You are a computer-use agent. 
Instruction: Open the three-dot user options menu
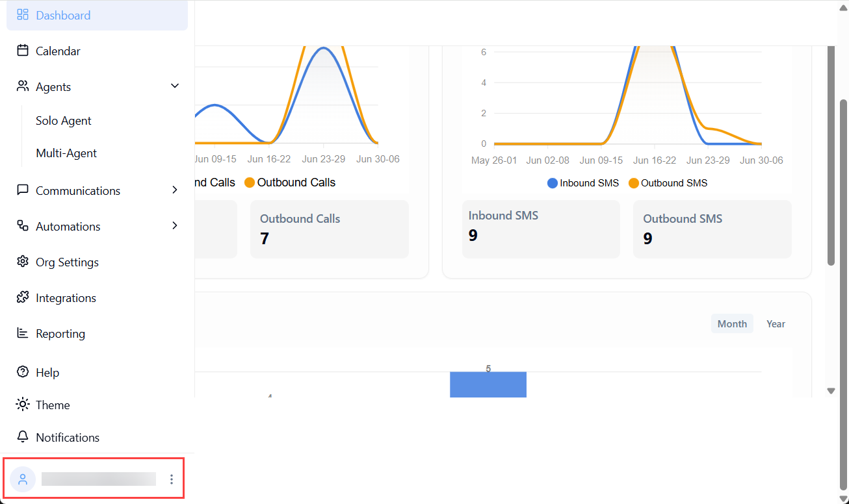point(172,479)
